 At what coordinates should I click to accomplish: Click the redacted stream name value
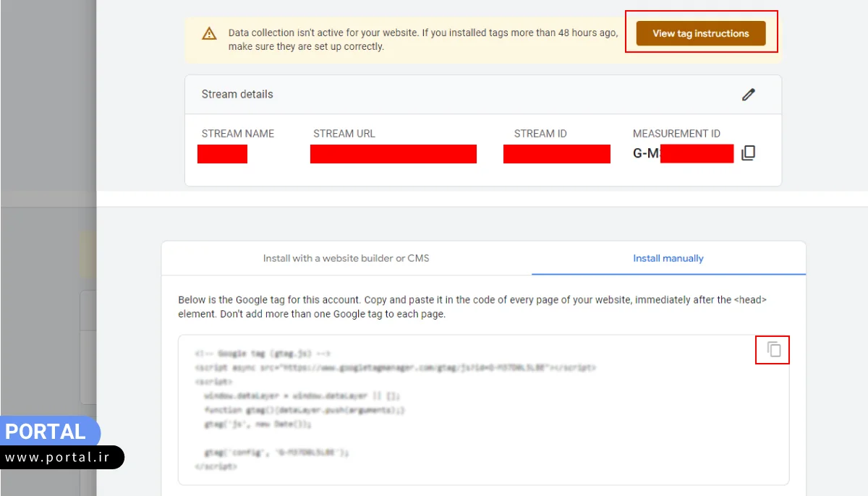point(222,154)
